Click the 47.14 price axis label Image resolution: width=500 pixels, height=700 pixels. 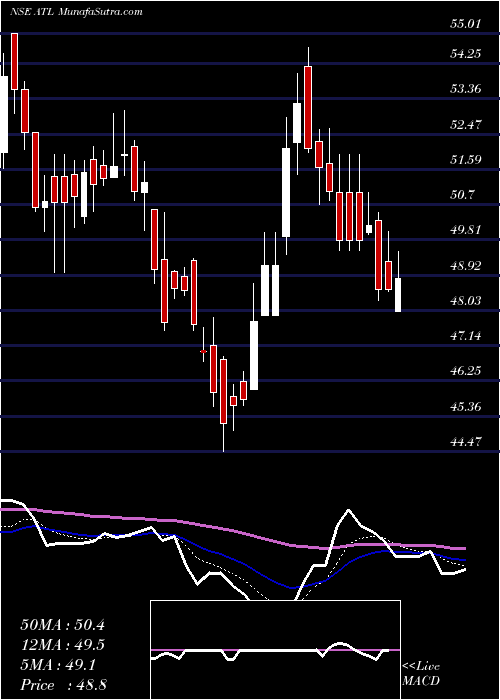tap(466, 336)
